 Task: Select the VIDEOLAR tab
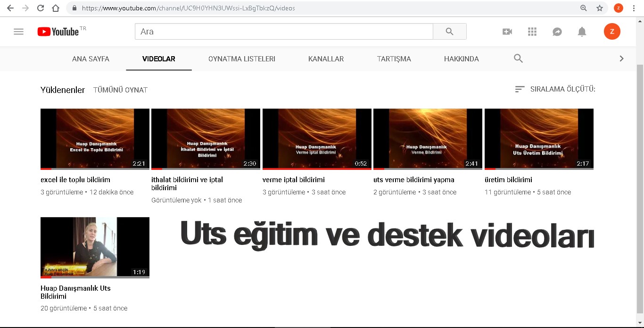pyautogui.click(x=159, y=59)
